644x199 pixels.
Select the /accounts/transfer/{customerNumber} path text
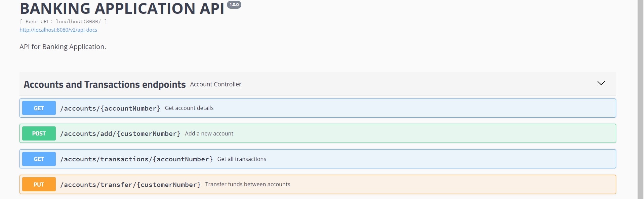point(131,184)
